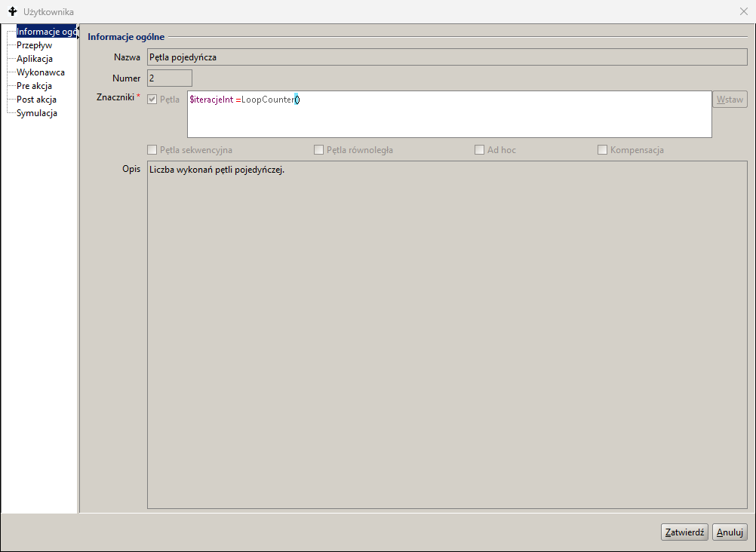Image resolution: width=756 pixels, height=552 pixels.
Task: Switch to the Symulacja section
Action: [37, 113]
